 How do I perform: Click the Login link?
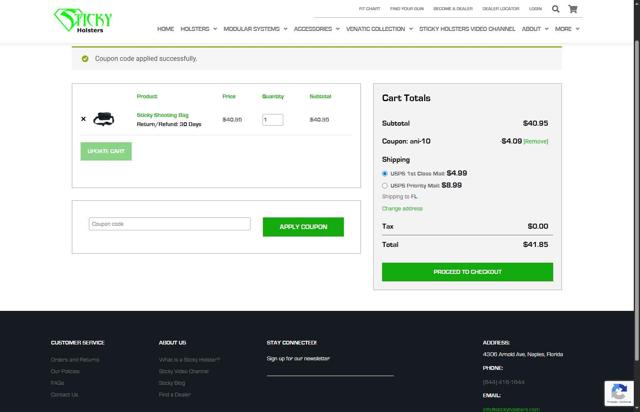pos(536,9)
